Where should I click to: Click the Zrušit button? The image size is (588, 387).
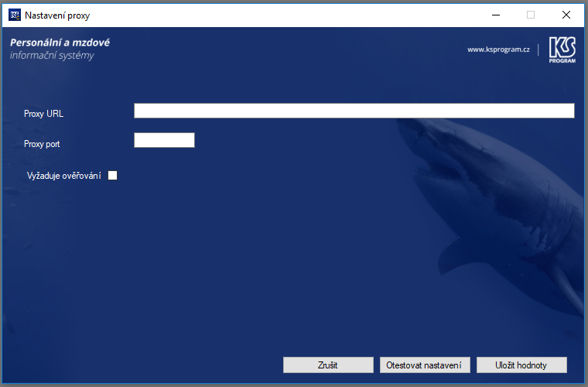(328, 365)
